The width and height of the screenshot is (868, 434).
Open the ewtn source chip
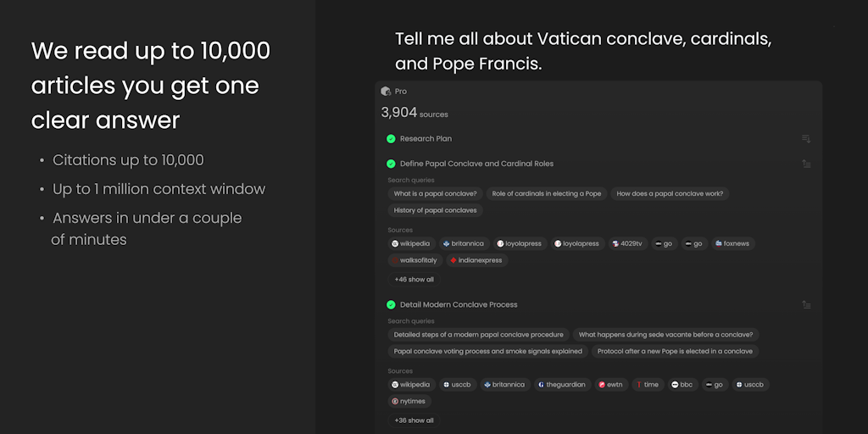(612, 385)
